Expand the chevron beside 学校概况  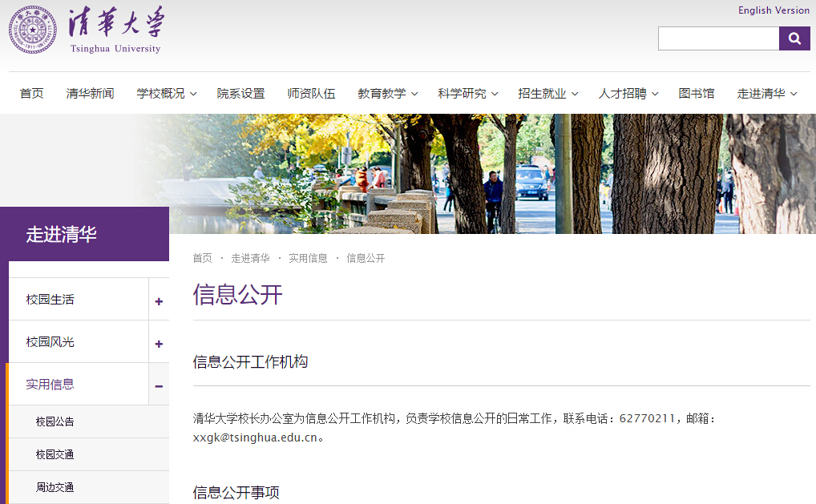193,94
